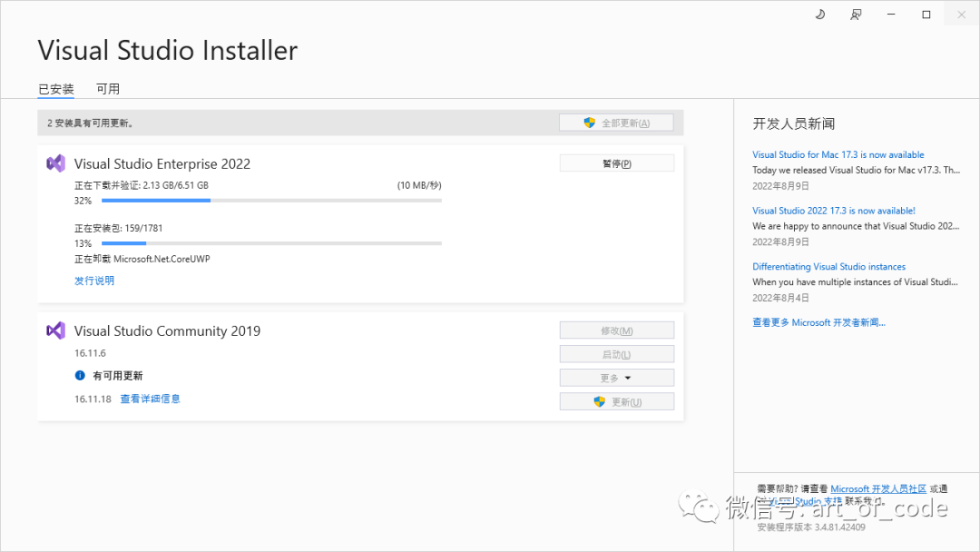Click Visual Studio Enterprise 2022 logo icon
This screenshot has width=980, height=552.
(x=56, y=163)
